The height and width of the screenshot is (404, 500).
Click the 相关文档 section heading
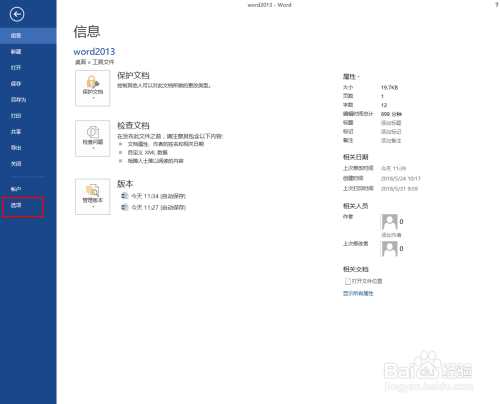(x=355, y=269)
